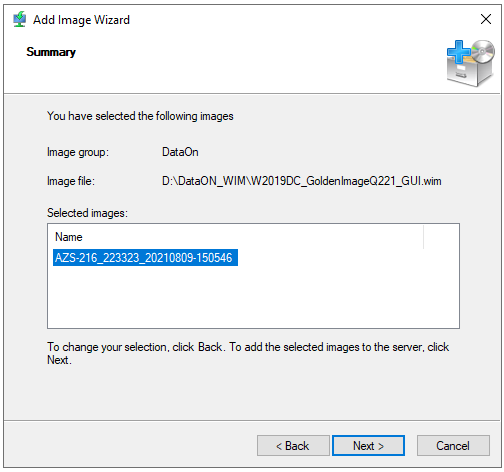Screen dimensions: 504x472
Task: Click the DataOn image group value
Action: click(x=180, y=152)
